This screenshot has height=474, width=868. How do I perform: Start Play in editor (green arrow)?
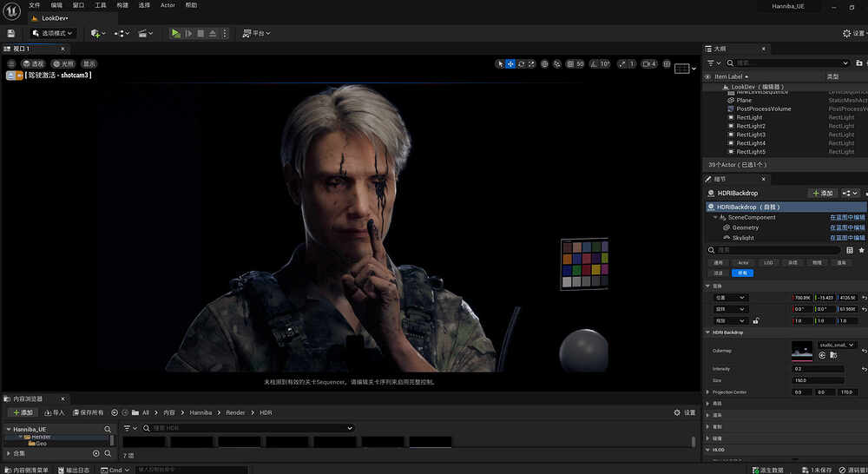pos(175,33)
